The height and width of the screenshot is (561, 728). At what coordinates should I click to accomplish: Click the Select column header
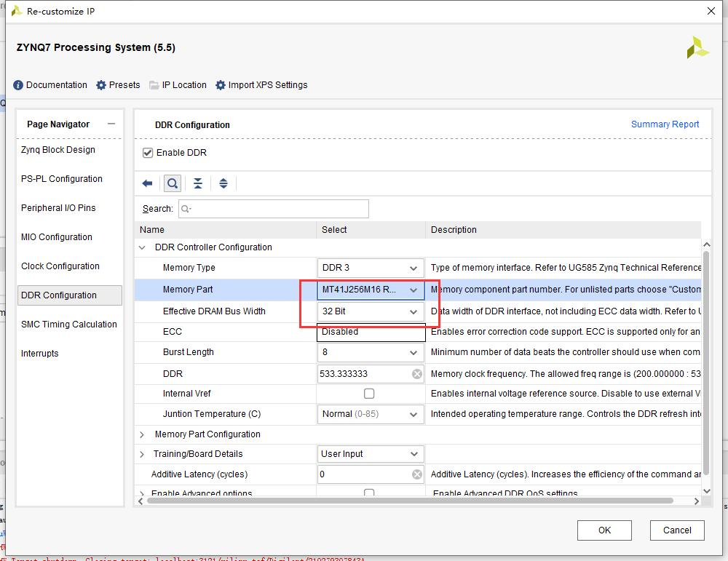[371, 230]
